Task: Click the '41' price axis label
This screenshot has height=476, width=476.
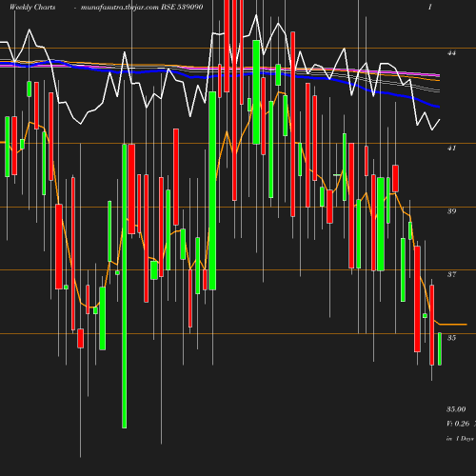Action: [451, 148]
